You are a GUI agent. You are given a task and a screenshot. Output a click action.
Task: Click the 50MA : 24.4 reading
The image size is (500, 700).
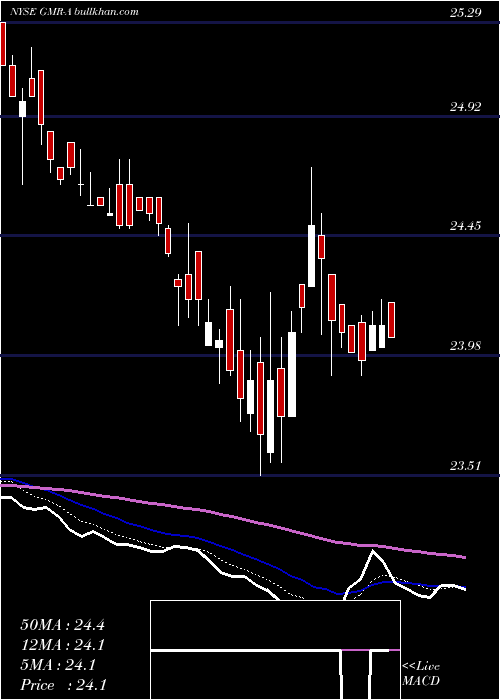pos(62,625)
